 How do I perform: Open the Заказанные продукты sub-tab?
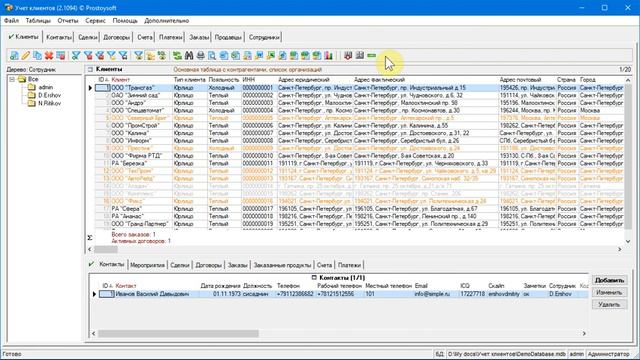[282, 265]
